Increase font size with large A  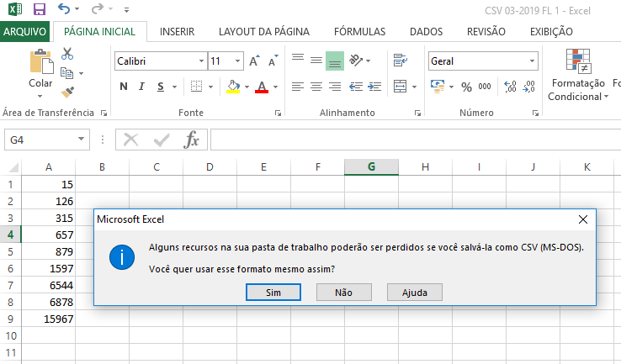pyautogui.click(x=254, y=61)
